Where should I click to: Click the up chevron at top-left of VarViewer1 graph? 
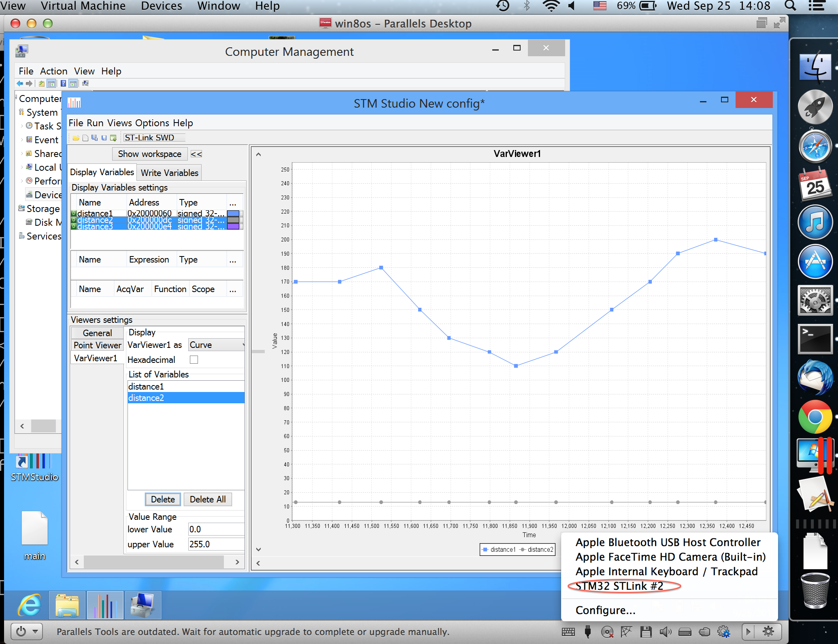258,154
